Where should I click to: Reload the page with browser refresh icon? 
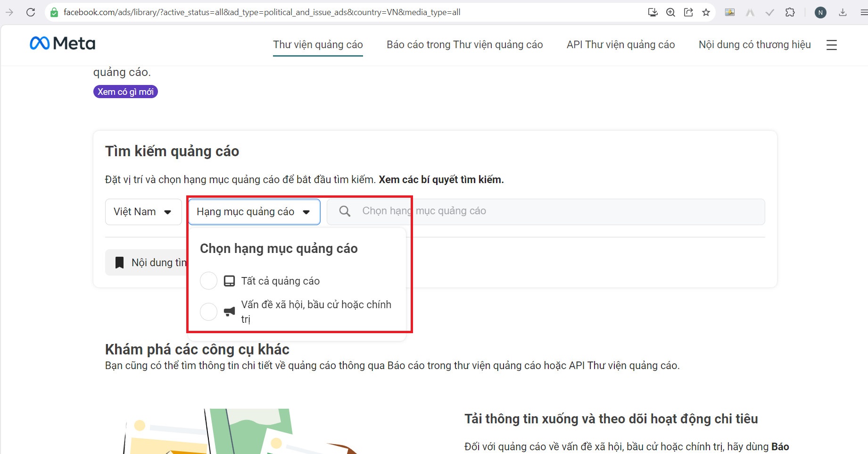[x=31, y=12]
